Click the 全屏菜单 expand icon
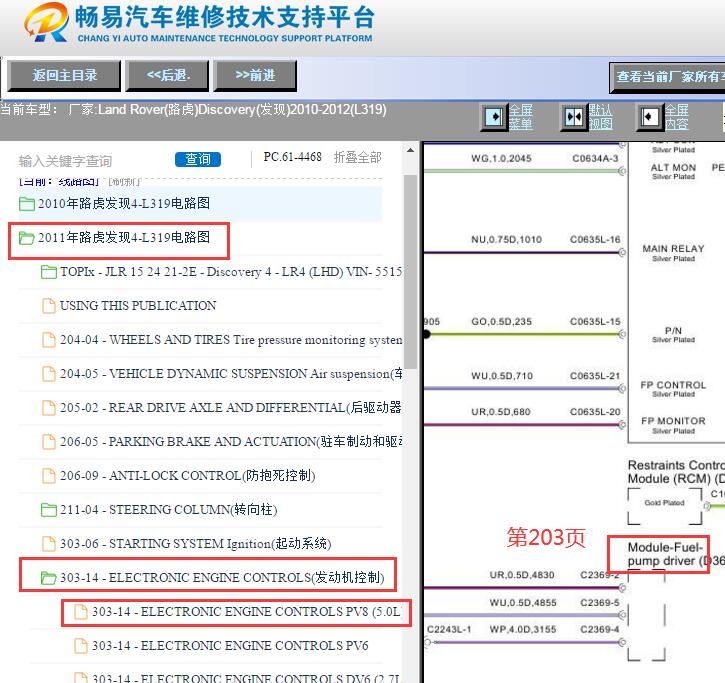Screen dimensions: 725x683 [494, 117]
